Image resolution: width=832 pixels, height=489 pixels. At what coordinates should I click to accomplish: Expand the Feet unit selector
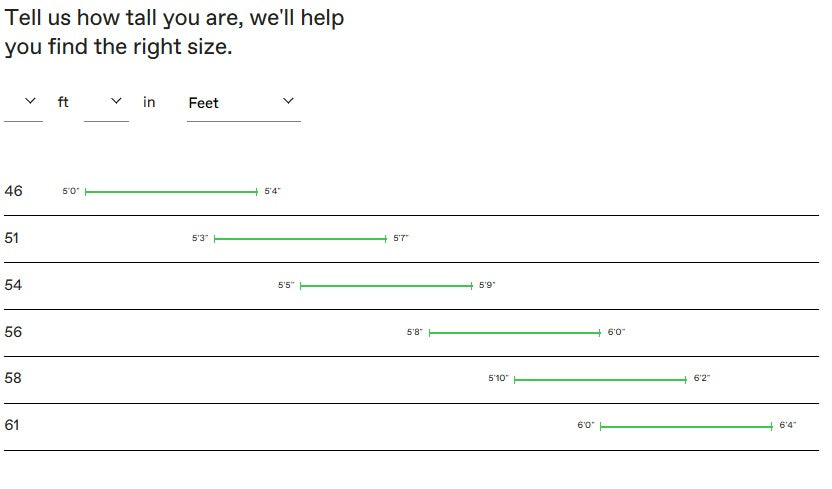click(x=244, y=102)
